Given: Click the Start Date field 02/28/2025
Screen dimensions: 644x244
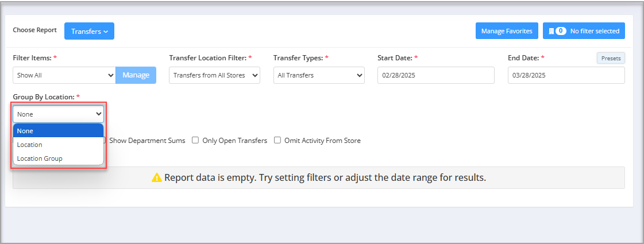Looking at the screenshot, I should tap(436, 75).
